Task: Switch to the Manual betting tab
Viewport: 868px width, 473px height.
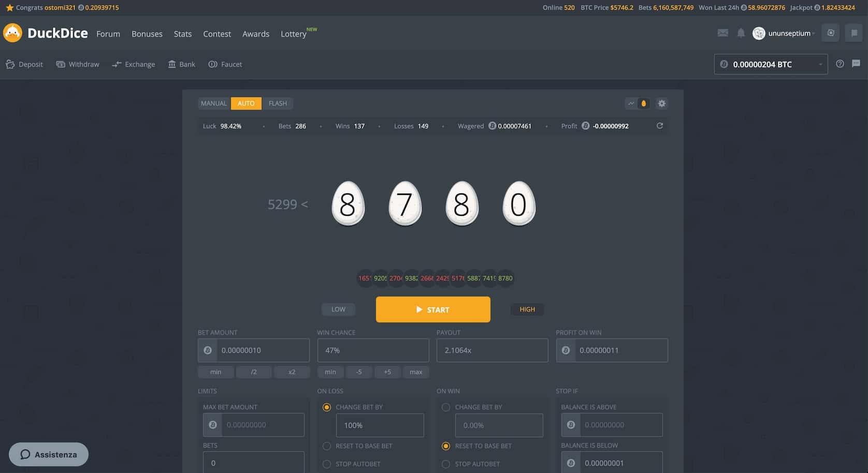Action: [213, 104]
